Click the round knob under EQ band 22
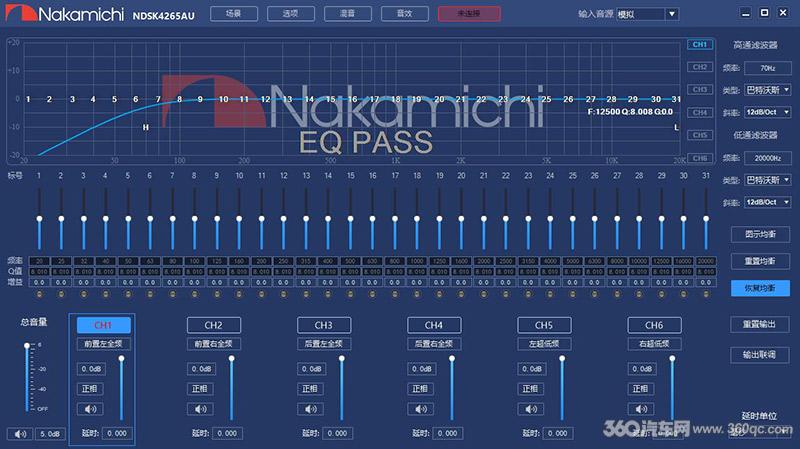This screenshot has width=800, height=449. coord(506,294)
